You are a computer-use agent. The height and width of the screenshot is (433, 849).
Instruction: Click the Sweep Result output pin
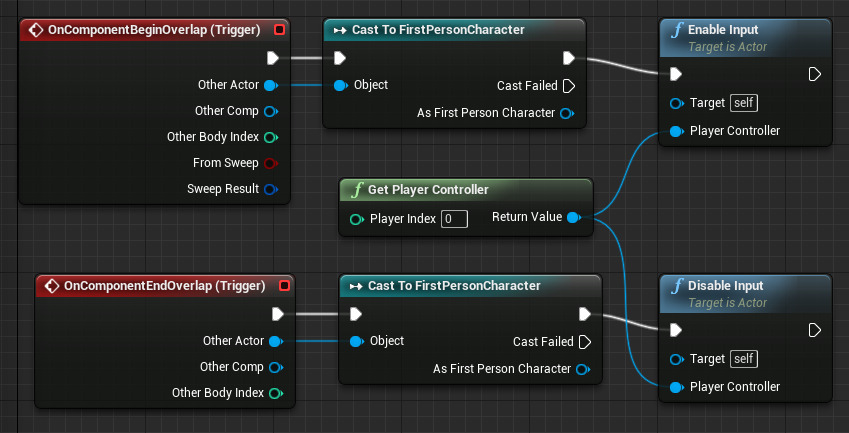coord(270,189)
